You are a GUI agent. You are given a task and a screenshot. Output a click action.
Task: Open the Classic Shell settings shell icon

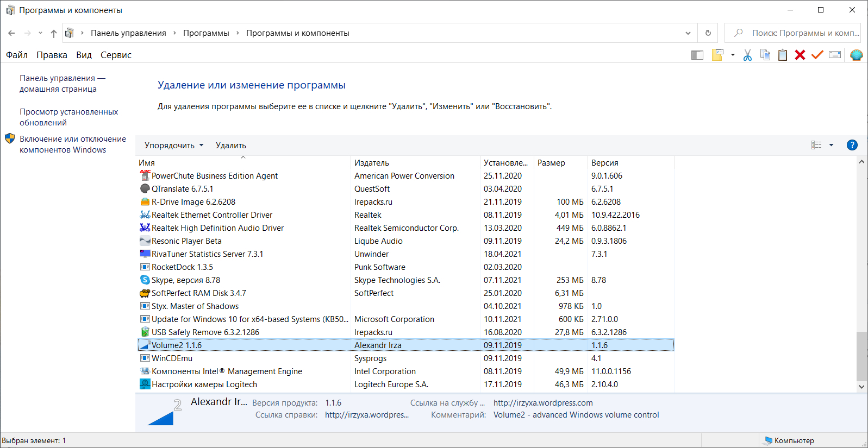857,55
